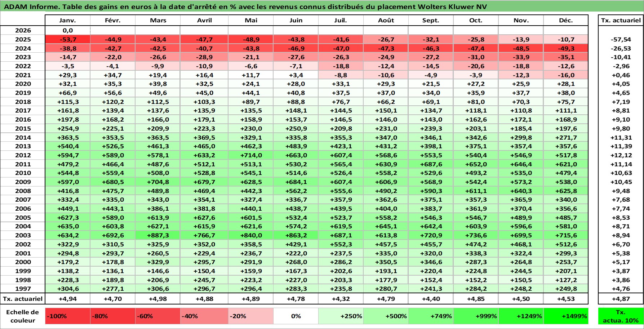This screenshot has height=329, width=644.
Task: Click the -16,0 cell in 2021 Déc.
Action: (x=566, y=75)
